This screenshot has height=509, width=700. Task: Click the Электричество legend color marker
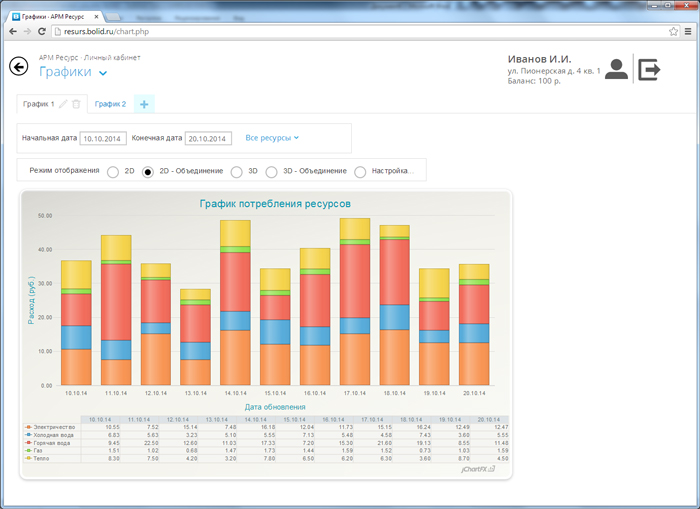[29, 427]
